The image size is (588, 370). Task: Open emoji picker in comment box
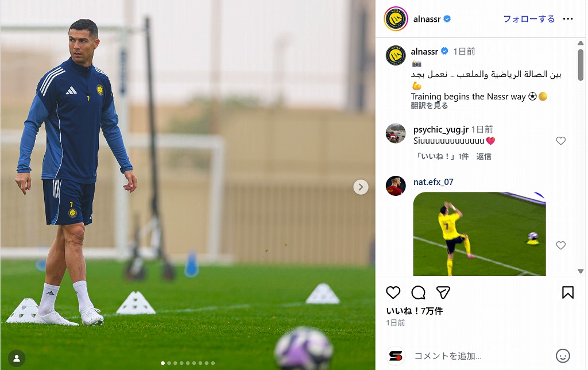pos(563,356)
